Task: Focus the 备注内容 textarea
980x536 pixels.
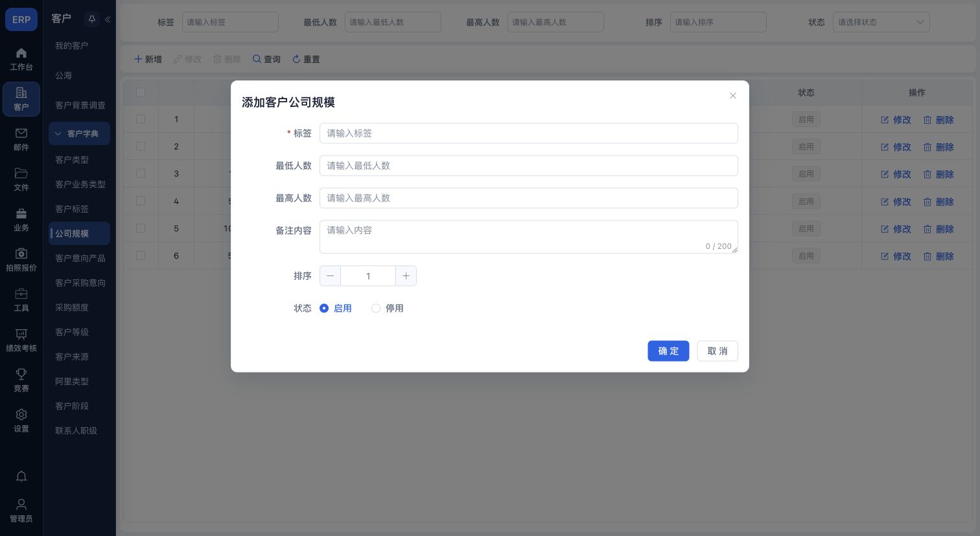Action: (x=529, y=237)
